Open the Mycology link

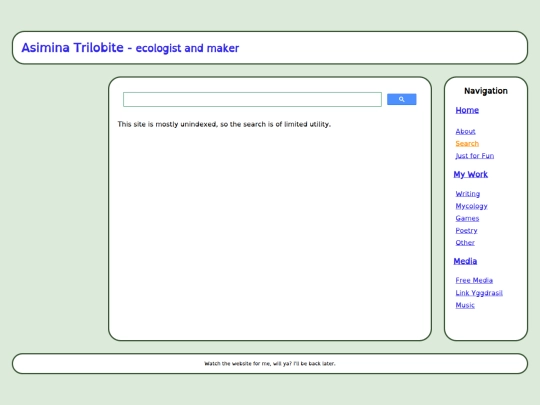coord(471,206)
